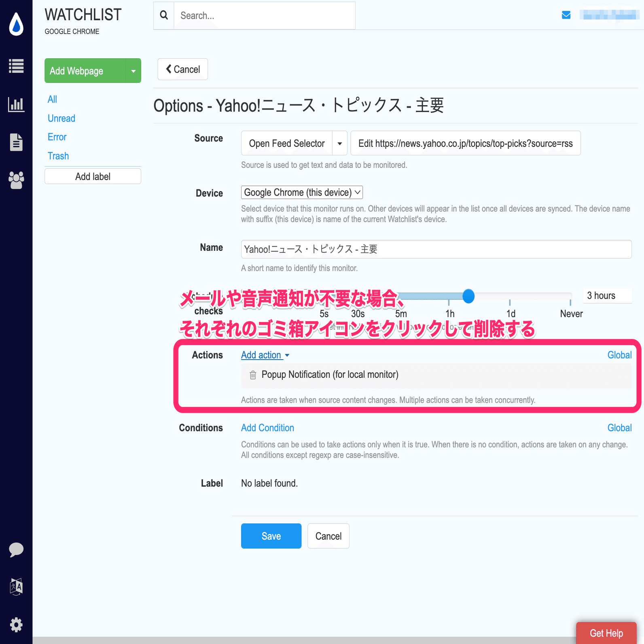This screenshot has width=644, height=644.
Task: Open the document icon in sidebar
Action: pos(16,142)
